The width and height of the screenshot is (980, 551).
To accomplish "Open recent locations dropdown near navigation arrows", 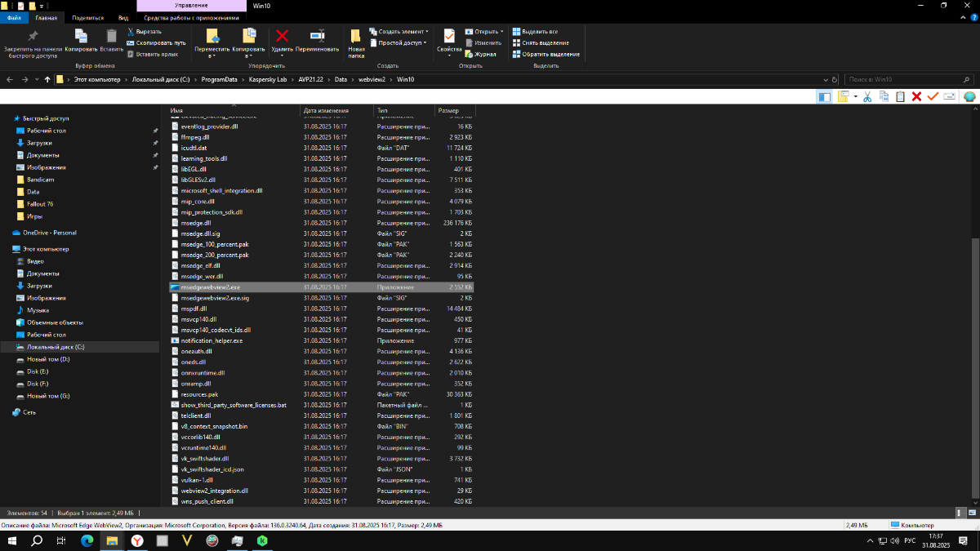I will pyautogui.click(x=38, y=79).
